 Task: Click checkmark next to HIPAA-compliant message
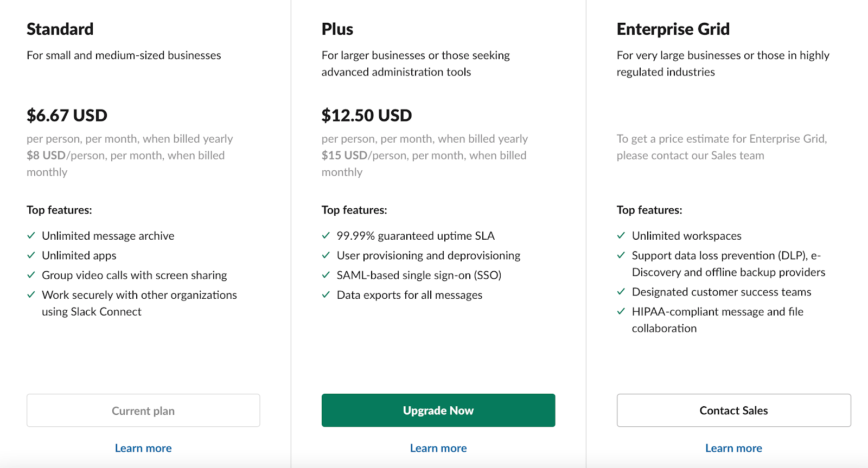(x=621, y=311)
